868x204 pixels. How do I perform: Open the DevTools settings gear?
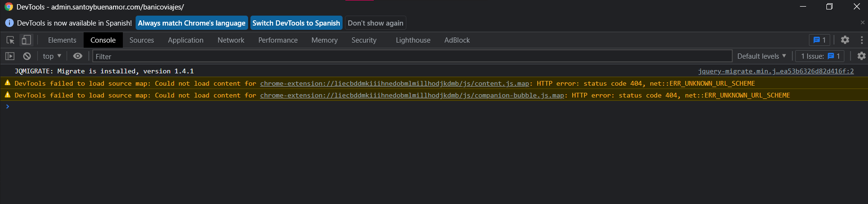[845, 40]
